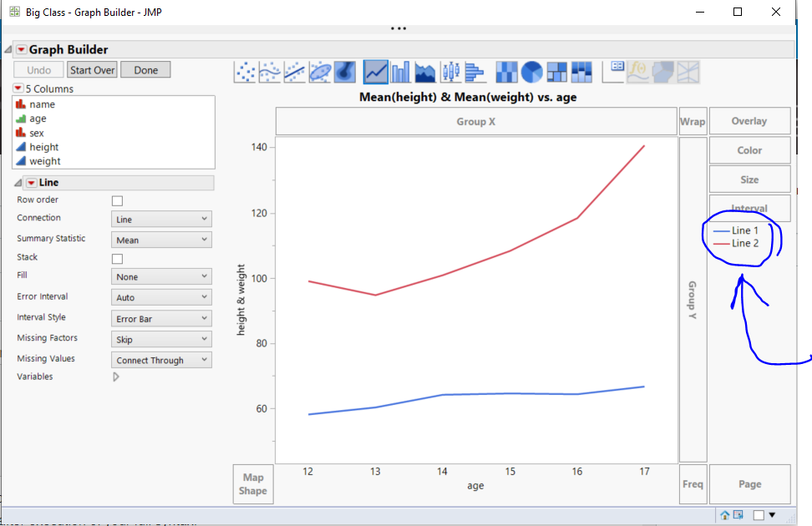Click the Map Shape drop zone
The height and width of the screenshot is (526, 812).
click(252, 484)
